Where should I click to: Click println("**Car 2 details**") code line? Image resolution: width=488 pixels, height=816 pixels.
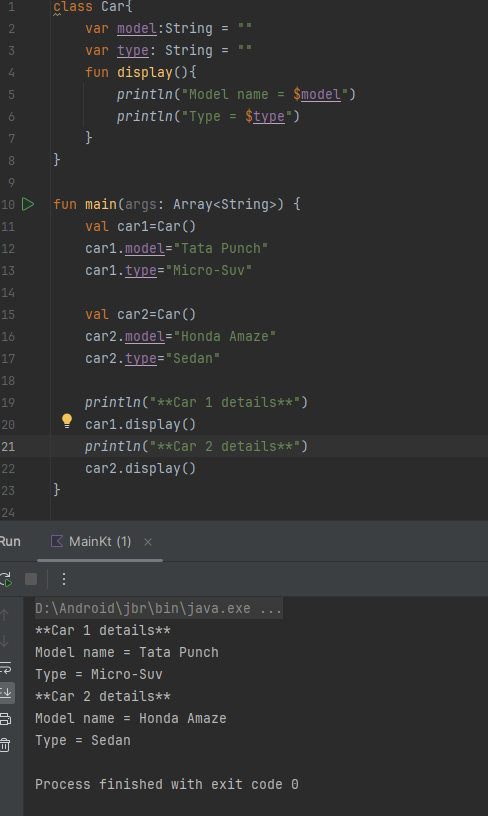click(197, 446)
